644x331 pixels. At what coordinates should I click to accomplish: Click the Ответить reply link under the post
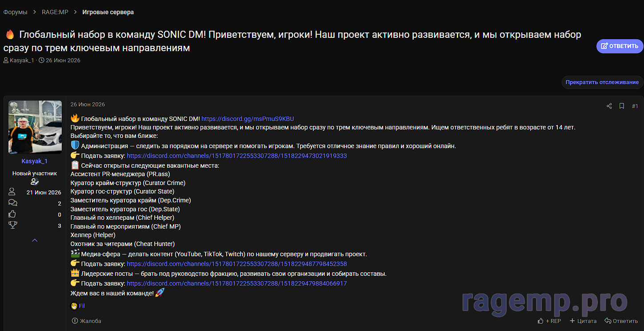621,321
